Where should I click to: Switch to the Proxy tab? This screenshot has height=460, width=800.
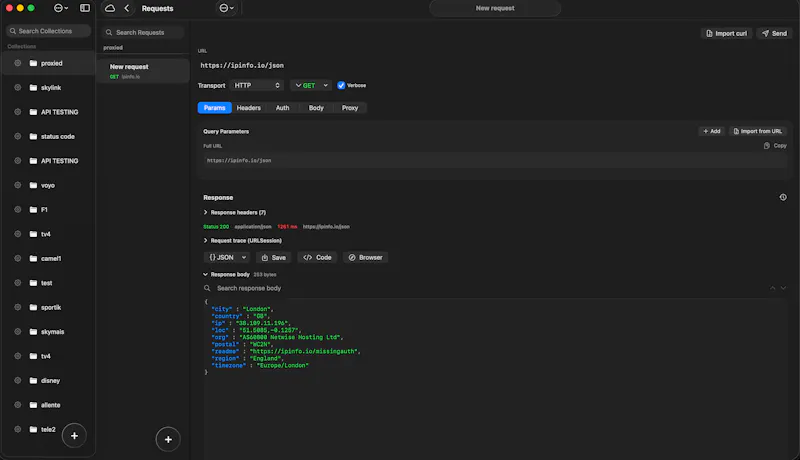(x=349, y=108)
